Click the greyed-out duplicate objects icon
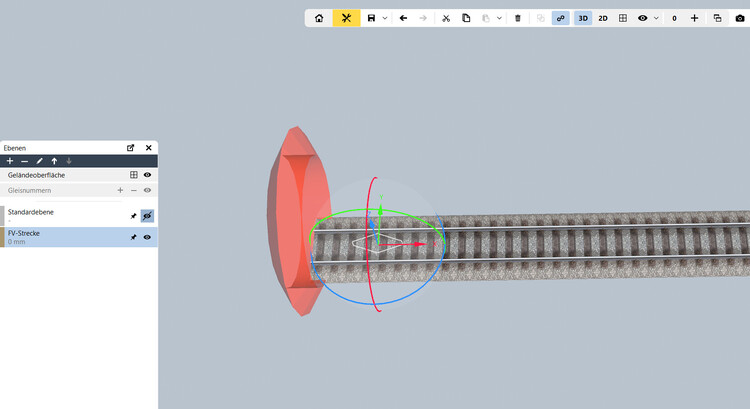Screen dimensions: 750x409 pyautogui.click(x=540, y=18)
